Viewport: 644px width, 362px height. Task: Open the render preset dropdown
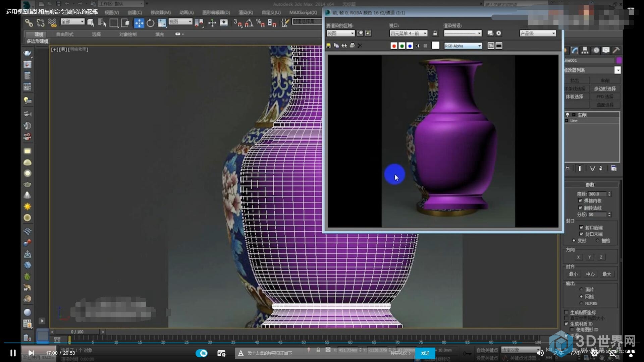click(x=463, y=33)
